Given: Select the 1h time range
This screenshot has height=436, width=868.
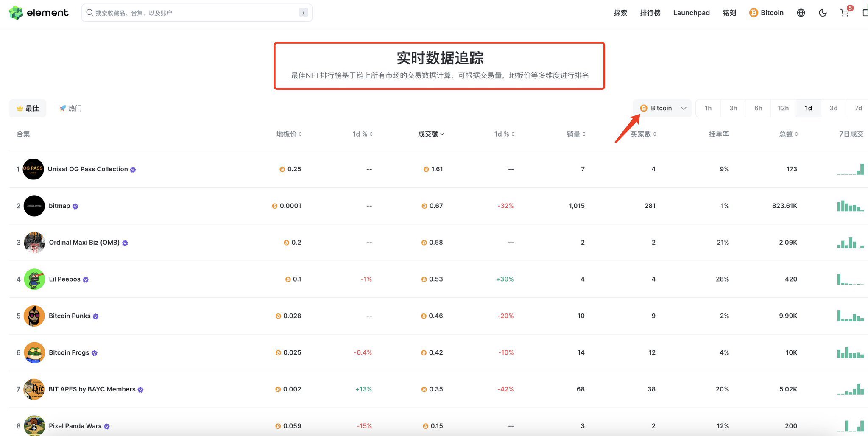Looking at the screenshot, I should [708, 108].
